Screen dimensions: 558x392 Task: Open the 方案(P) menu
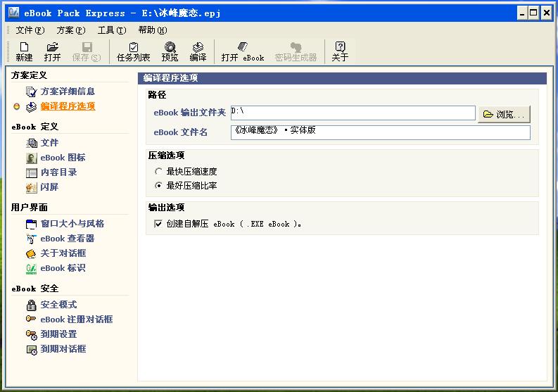[x=71, y=30]
